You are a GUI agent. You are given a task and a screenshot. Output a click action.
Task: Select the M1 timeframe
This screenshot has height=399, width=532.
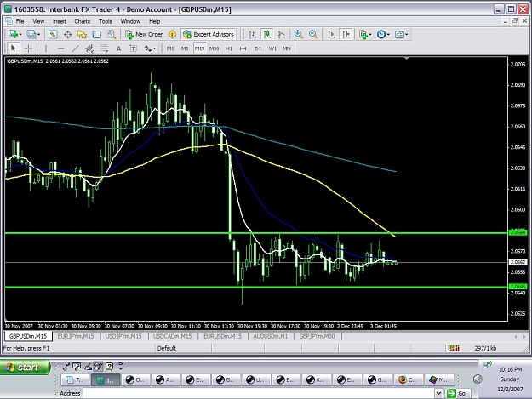click(x=170, y=48)
